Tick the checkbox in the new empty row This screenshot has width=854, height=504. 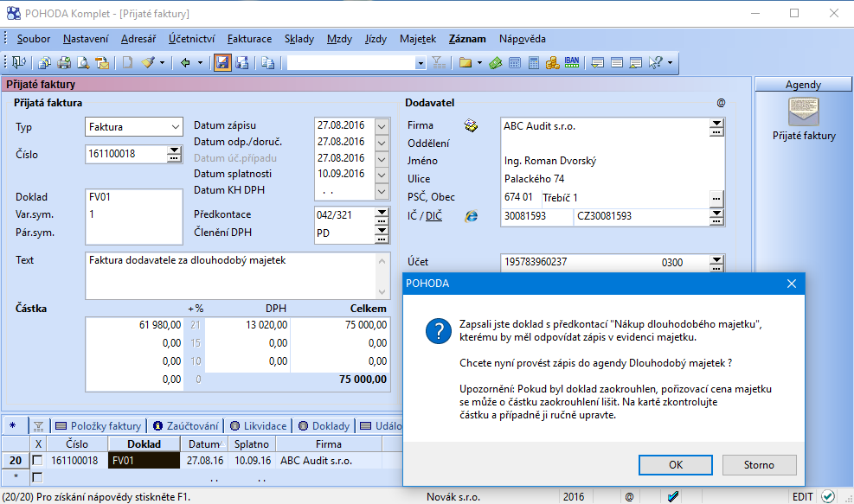tap(37, 477)
